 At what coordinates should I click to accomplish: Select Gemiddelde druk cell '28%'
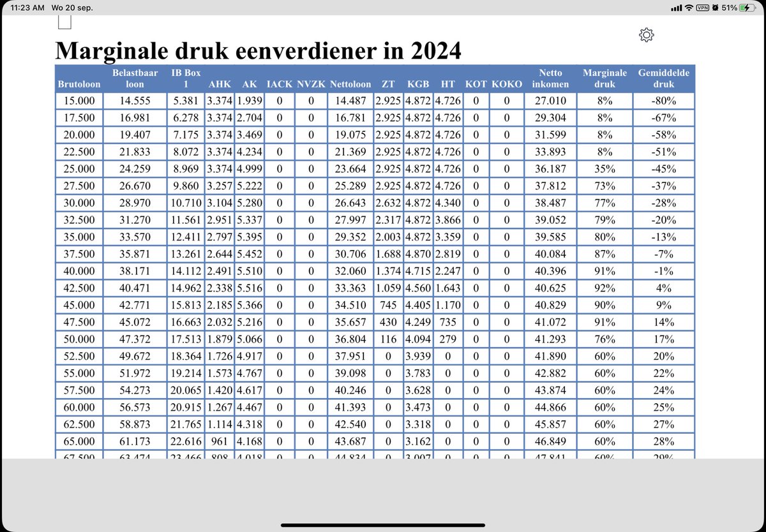coord(663,441)
